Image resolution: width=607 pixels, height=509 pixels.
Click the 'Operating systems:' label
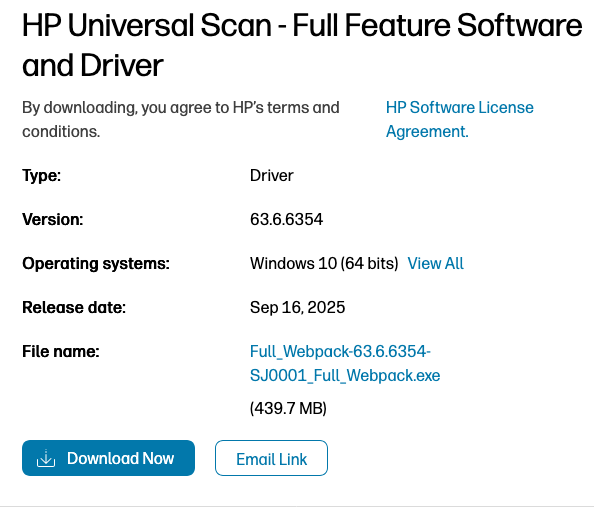pyautogui.click(x=96, y=264)
